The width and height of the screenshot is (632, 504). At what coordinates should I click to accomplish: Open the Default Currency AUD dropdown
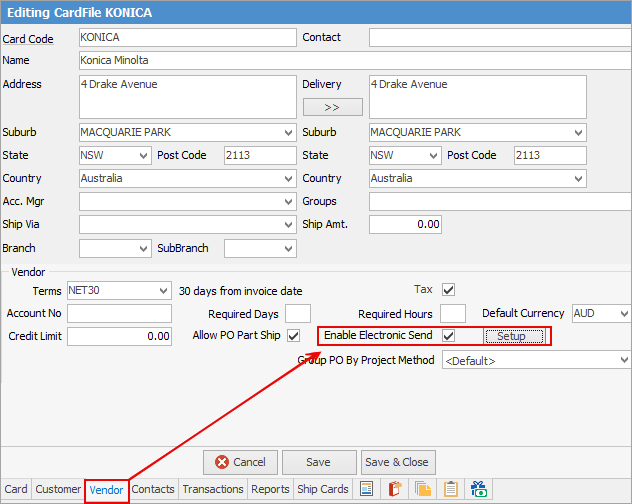coord(624,313)
